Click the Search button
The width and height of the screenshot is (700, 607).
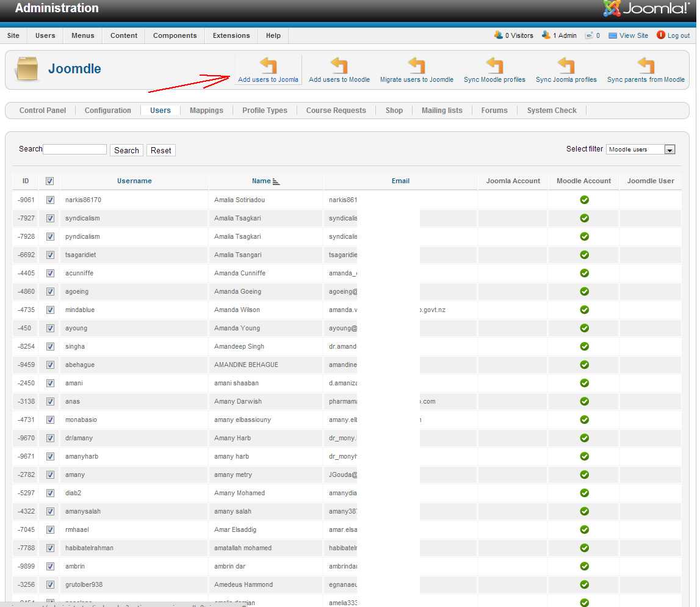126,150
